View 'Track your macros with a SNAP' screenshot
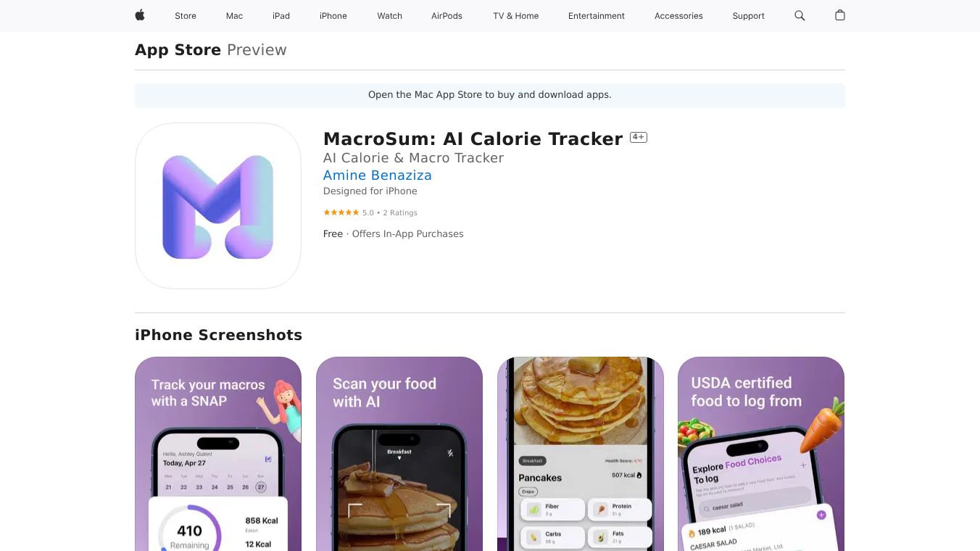 218,454
